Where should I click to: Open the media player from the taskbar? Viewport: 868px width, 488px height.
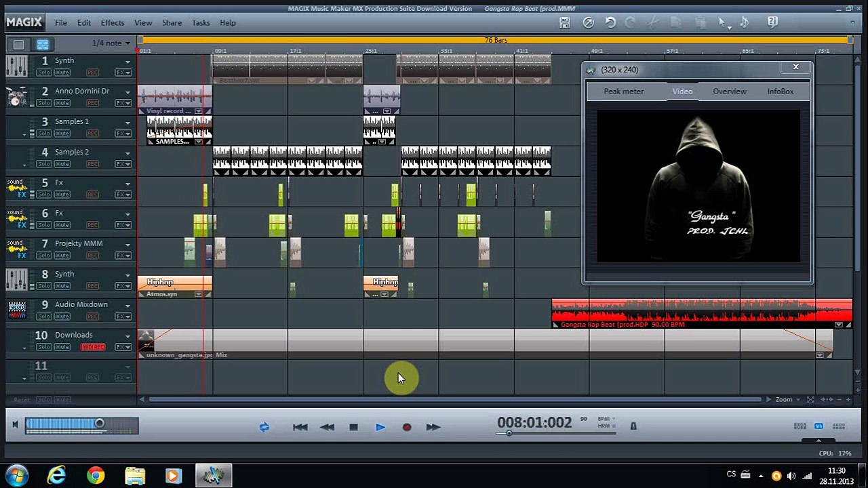click(x=174, y=476)
